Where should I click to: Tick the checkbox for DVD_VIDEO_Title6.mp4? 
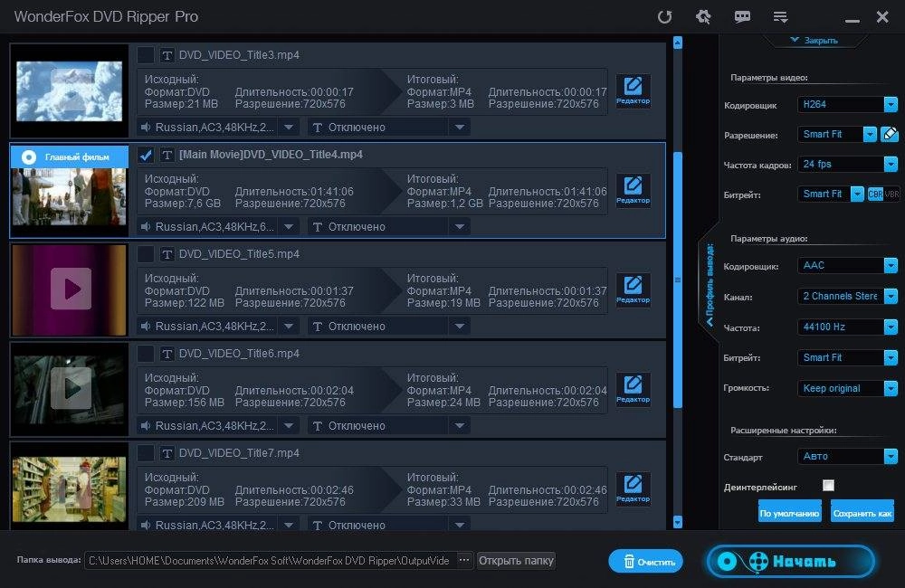(146, 354)
